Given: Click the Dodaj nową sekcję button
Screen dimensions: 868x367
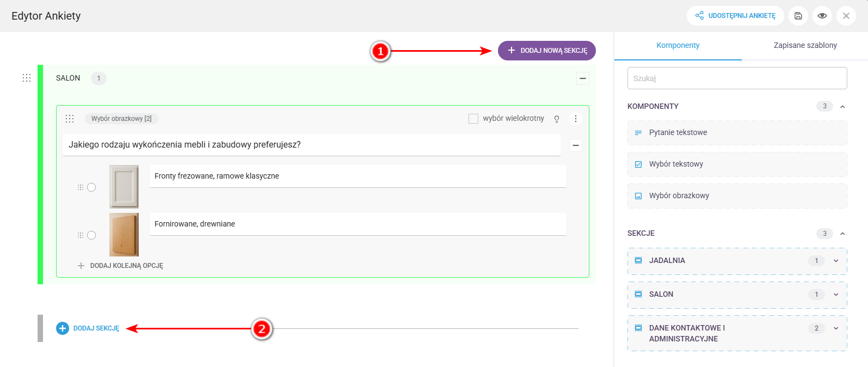Looking at the screenshot, I should point(546,51).
